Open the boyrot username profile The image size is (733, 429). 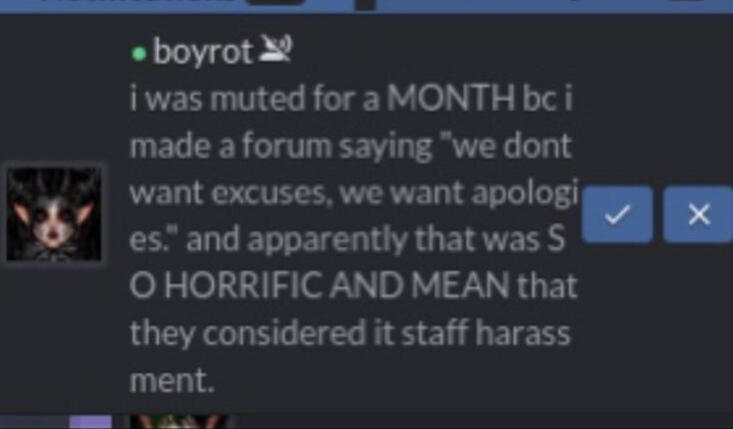pos(203,52)
